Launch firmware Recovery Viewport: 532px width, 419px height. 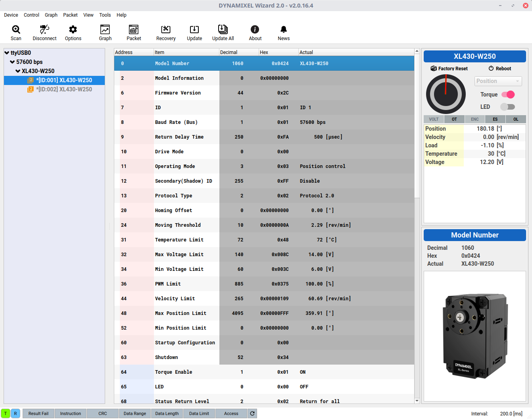pyautogui.click(x=166, y=29)
